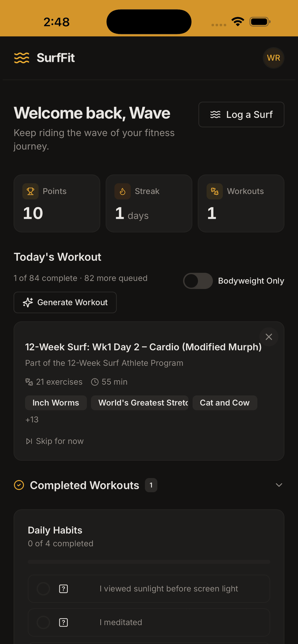Toggle the Bodyweight Only switch
The height and width of the screenshot is (644, 298).
(198, 281)
